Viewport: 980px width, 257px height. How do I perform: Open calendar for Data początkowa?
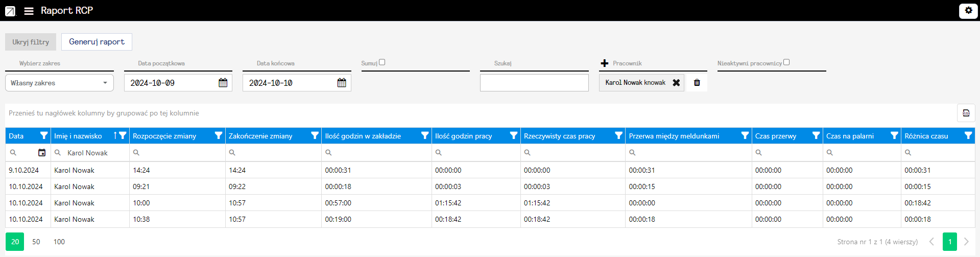[223, 83]
